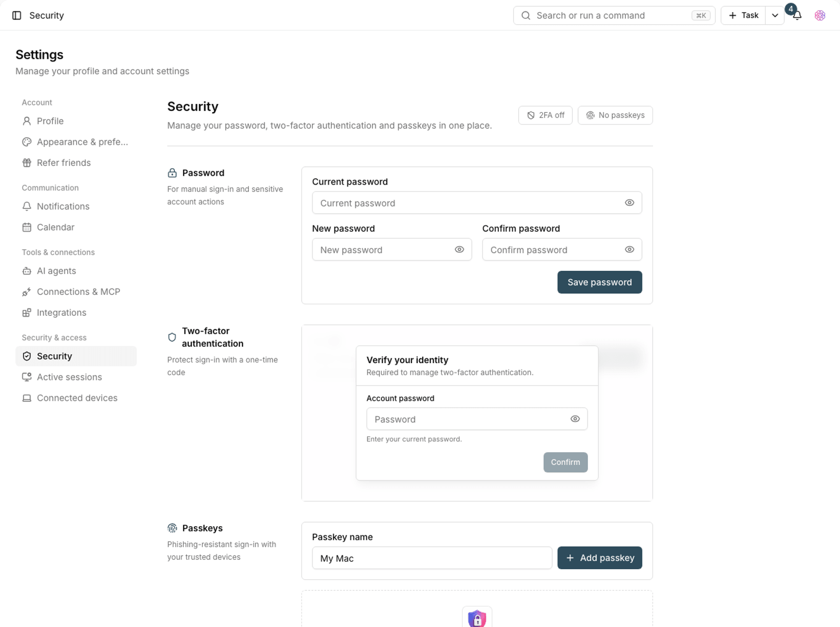Click the search magnifier icon
The height and width of the screenshot is (627, 840).
point(526,15)
